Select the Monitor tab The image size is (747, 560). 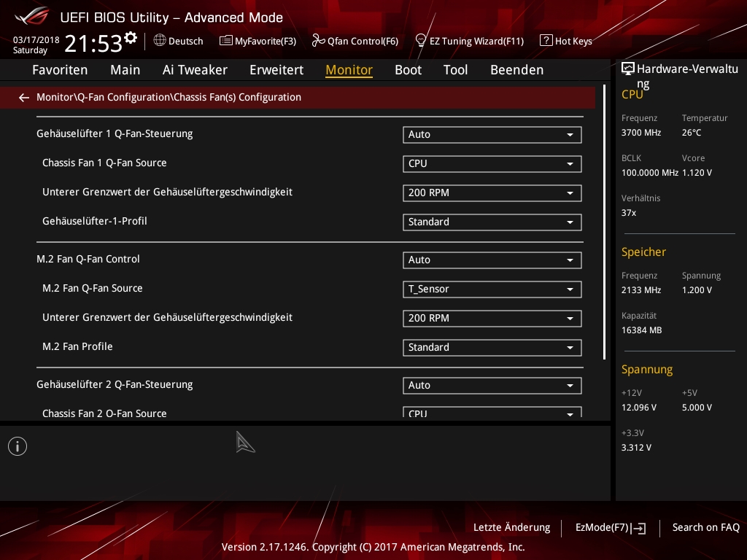pos(349,70)
